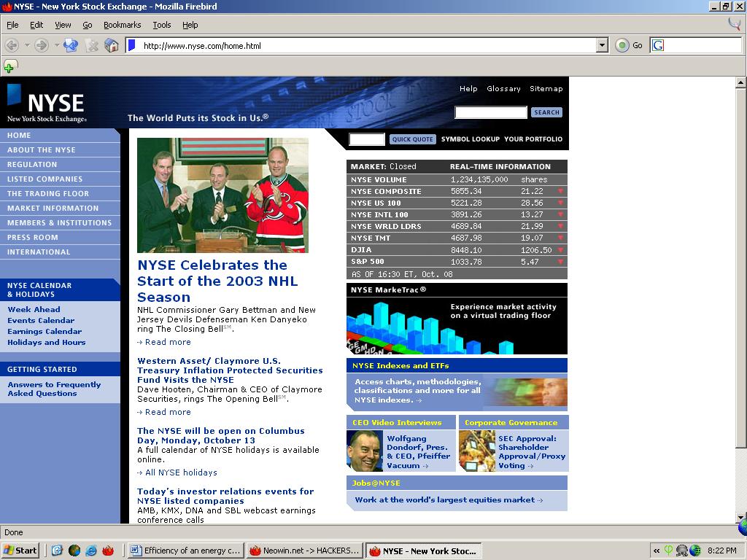This screenshot has width=747, height=560.
Task: Open Show Desktop quick launch icon
Action: coord(57,551)
